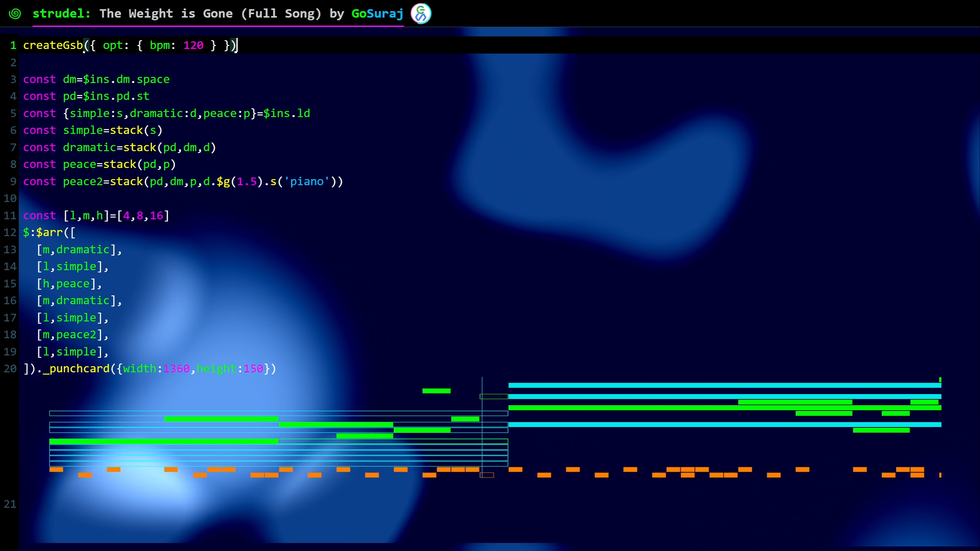980x551 pixels.
Task: Click gutter line number 5
Action: coord(13,113)
